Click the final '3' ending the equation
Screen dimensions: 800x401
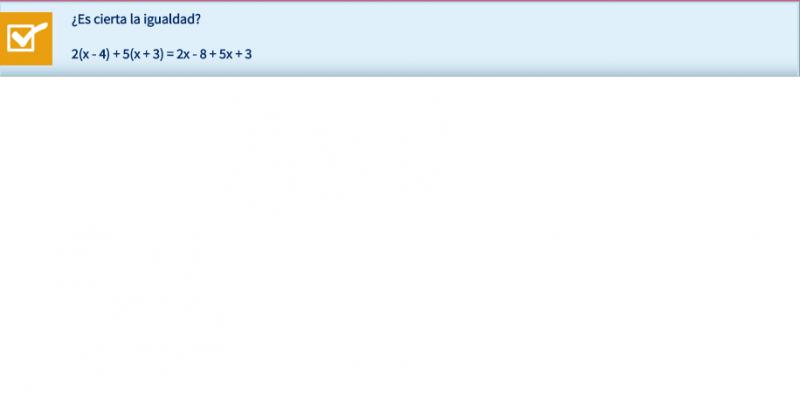coord(248,54)
